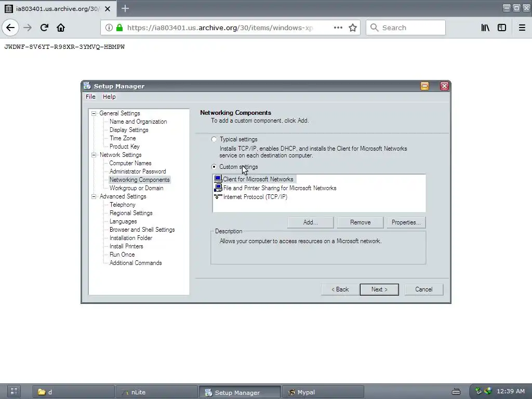
Task: Click the Internet Protocol (TCP/IP) icon
Action: (x=218, y=196)
